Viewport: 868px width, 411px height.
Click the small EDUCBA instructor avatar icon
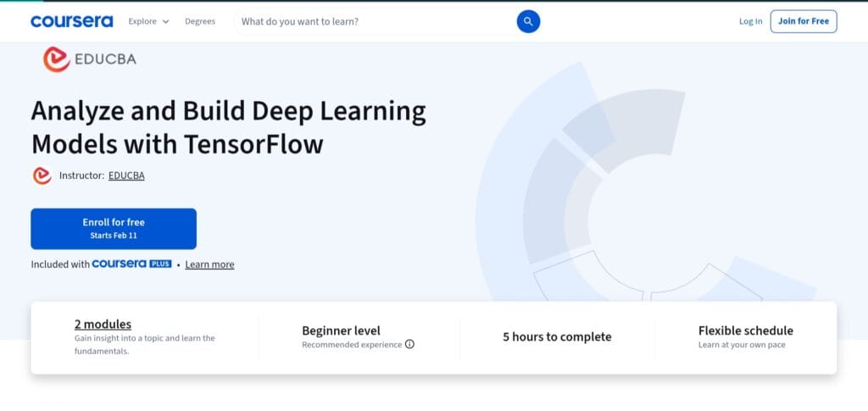(42, 176)
